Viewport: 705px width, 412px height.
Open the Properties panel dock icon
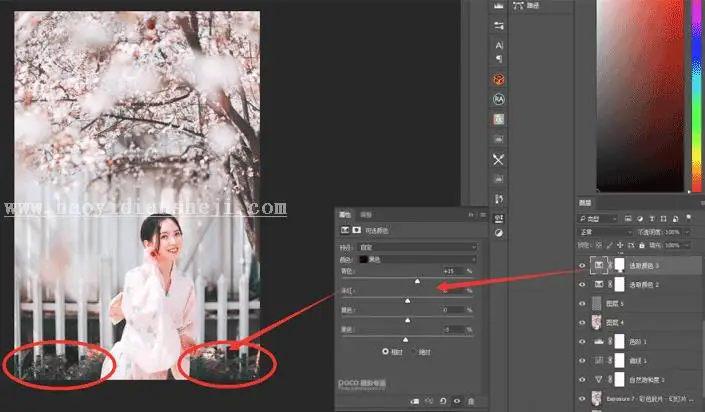point(499,219)
